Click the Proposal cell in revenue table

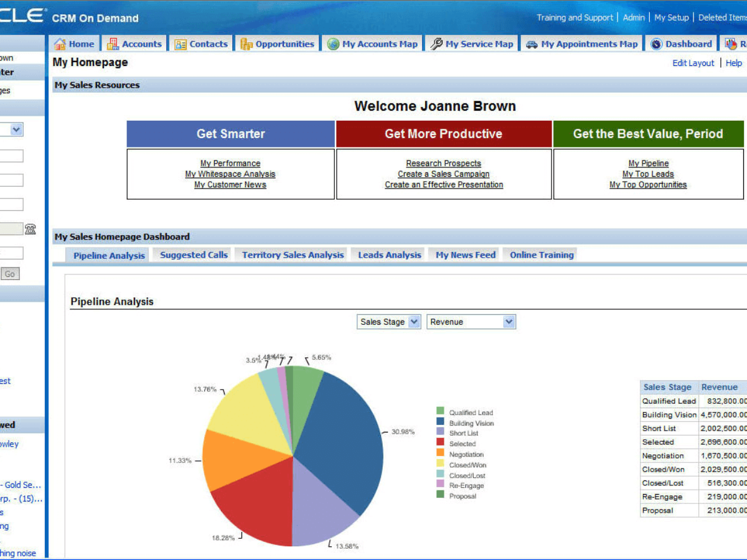click(x=669, y=511)
